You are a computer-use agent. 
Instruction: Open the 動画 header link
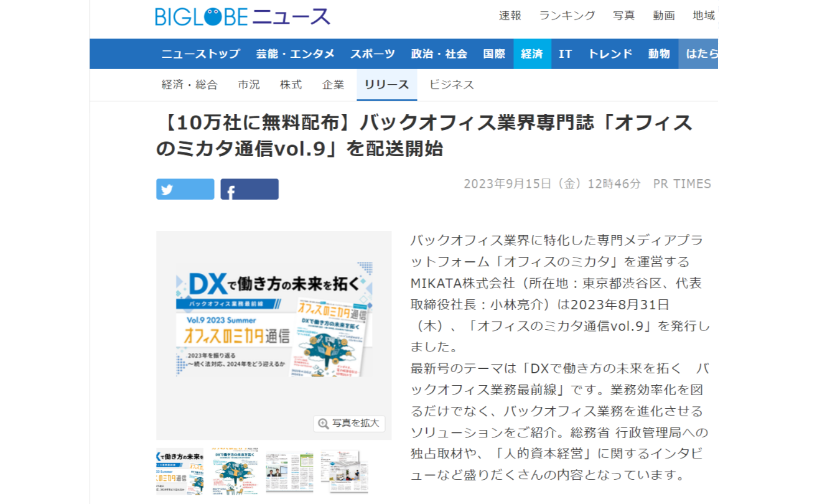[664, 16]
